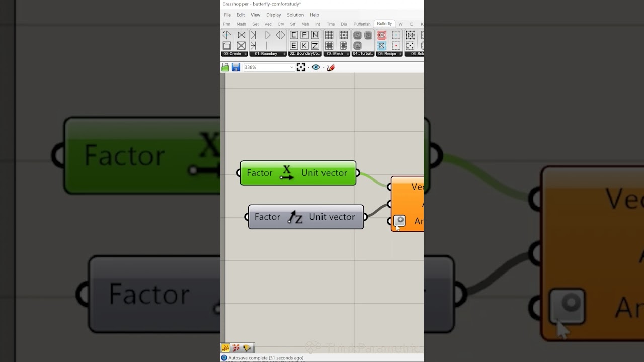
Task: Click Factor input grip on Unit X component
Action: pyautogui.click(x=239, y=173)
